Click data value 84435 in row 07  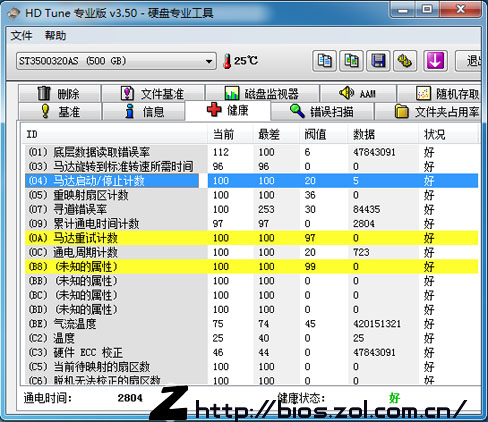366,209
